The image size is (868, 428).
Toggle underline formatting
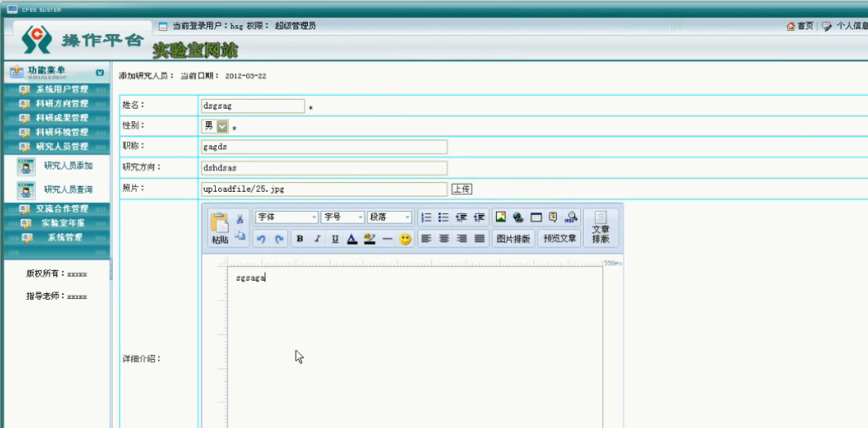pos(335,239)
